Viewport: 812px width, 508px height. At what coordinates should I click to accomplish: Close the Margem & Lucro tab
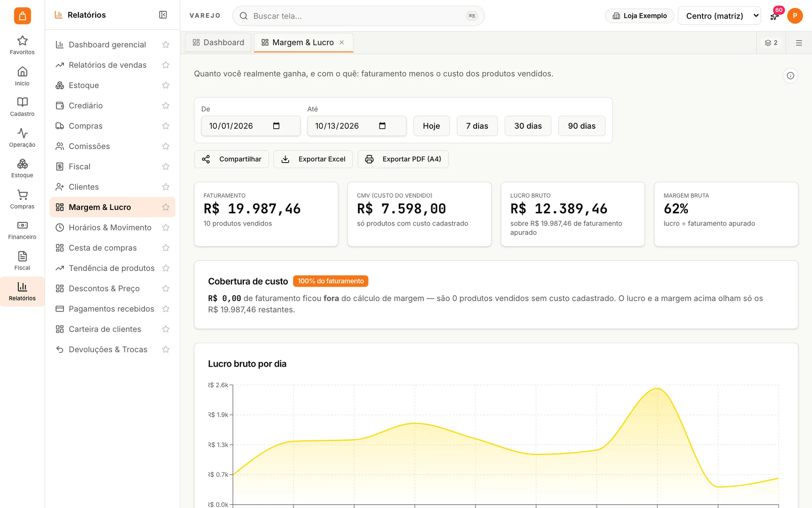342,42
